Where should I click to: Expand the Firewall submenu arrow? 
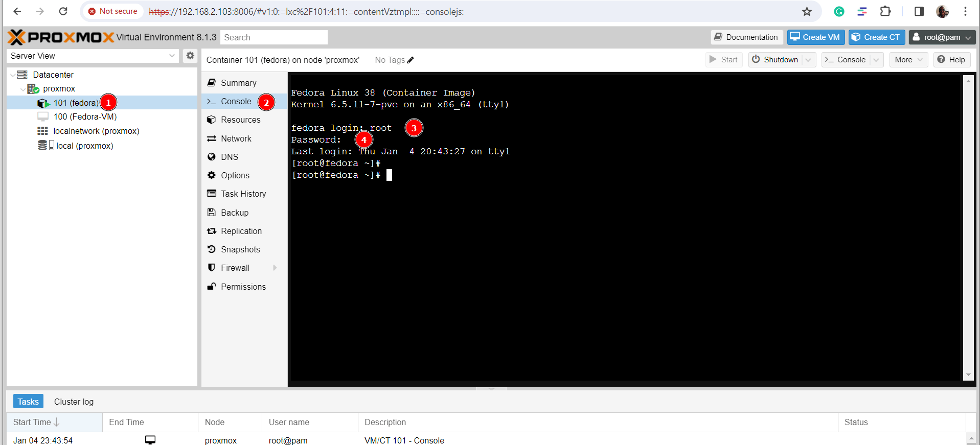(275, 268)
